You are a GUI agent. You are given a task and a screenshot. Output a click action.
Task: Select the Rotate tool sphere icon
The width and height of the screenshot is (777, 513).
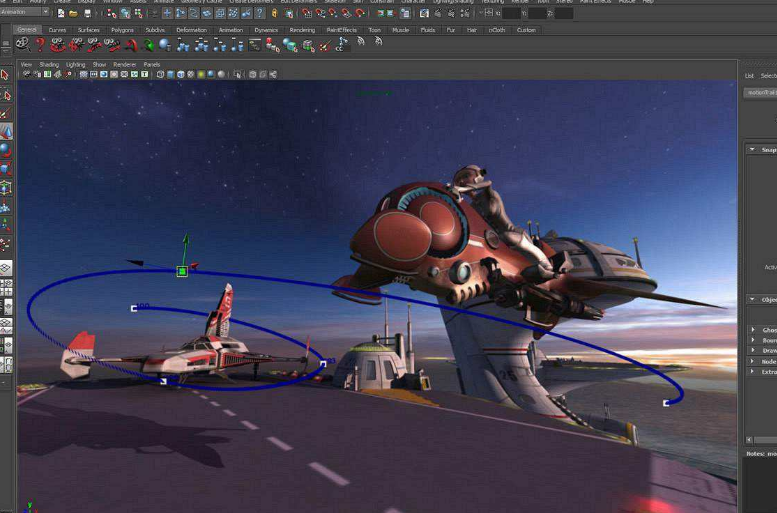5,150
